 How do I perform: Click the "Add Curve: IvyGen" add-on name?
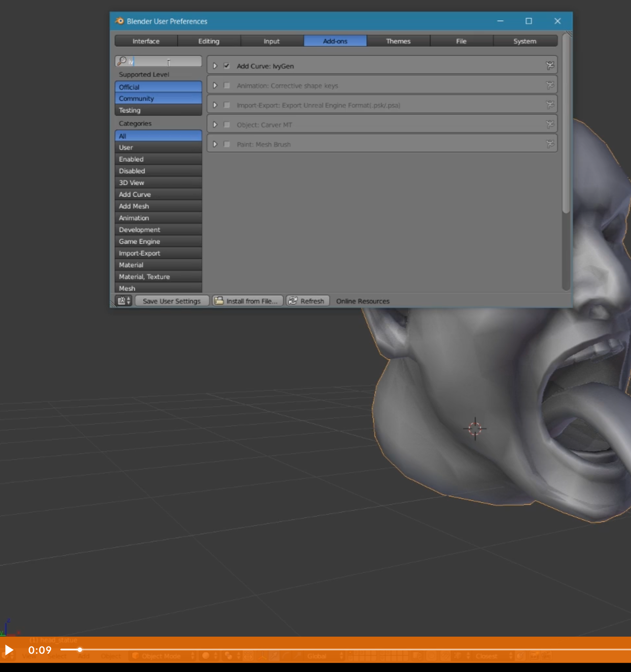click(x=265, y=66)
